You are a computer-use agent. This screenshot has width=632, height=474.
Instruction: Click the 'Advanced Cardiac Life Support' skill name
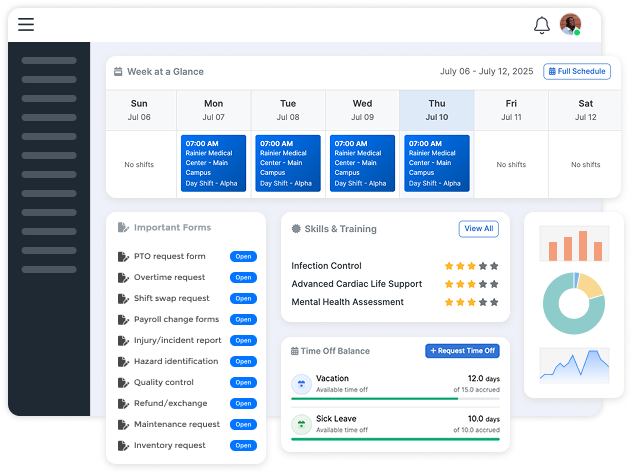[x=357, y=284]
